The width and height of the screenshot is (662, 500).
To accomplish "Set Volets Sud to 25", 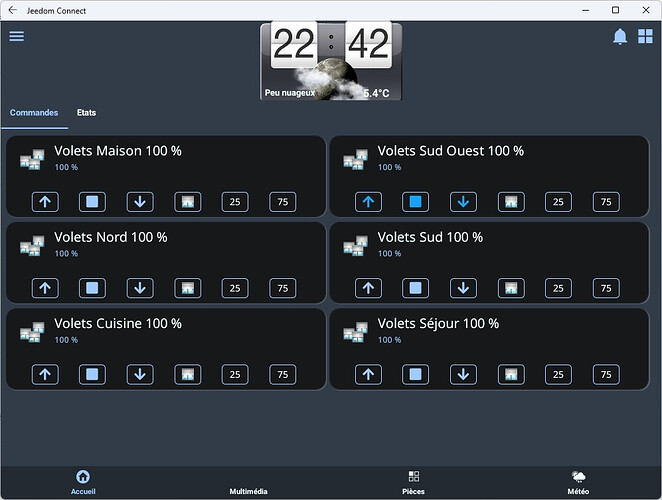I will click(559, 288).
